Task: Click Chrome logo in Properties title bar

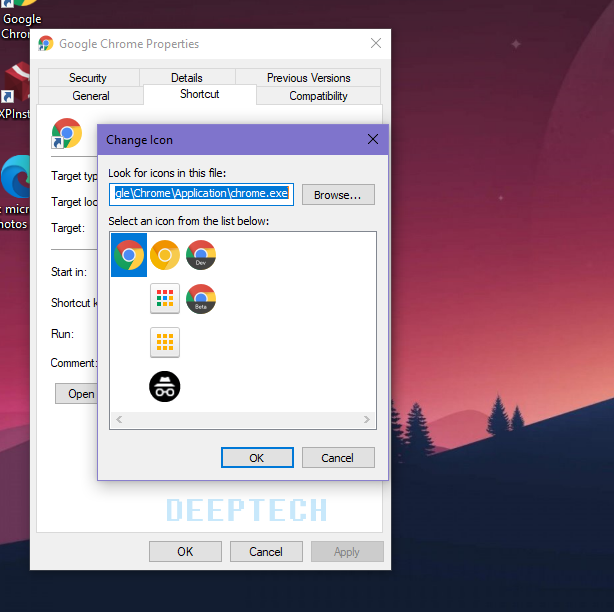Action: pos(46,43)
